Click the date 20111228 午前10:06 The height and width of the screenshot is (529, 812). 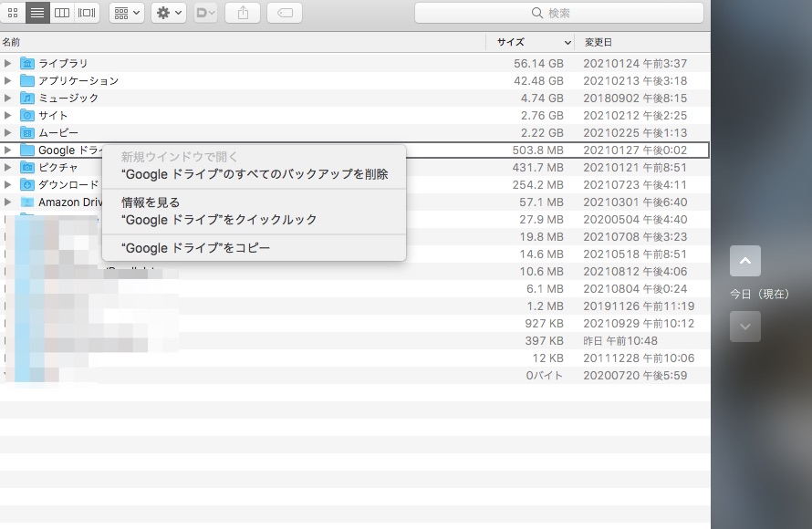[x=639, y=358]
